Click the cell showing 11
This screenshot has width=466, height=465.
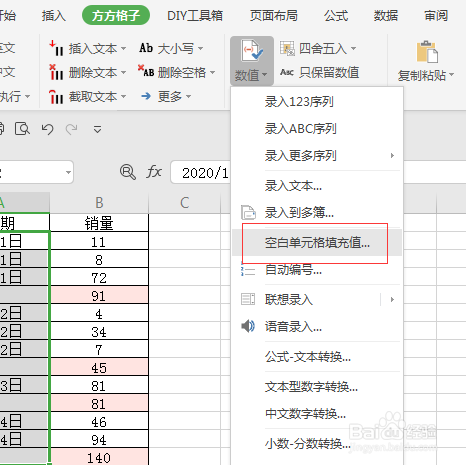99,241
